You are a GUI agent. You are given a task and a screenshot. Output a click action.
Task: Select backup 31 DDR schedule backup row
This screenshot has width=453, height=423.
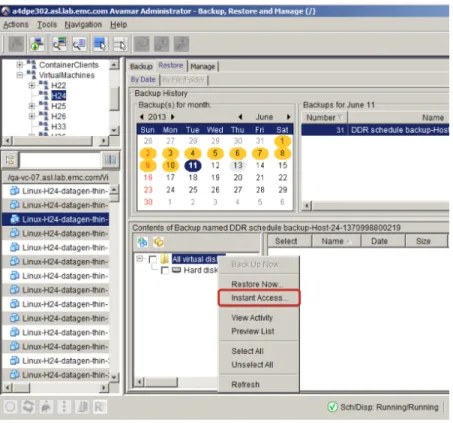point(375,130)
